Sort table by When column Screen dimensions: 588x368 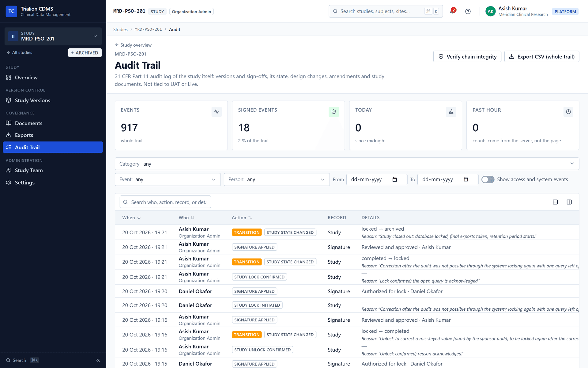coord(131,217)
